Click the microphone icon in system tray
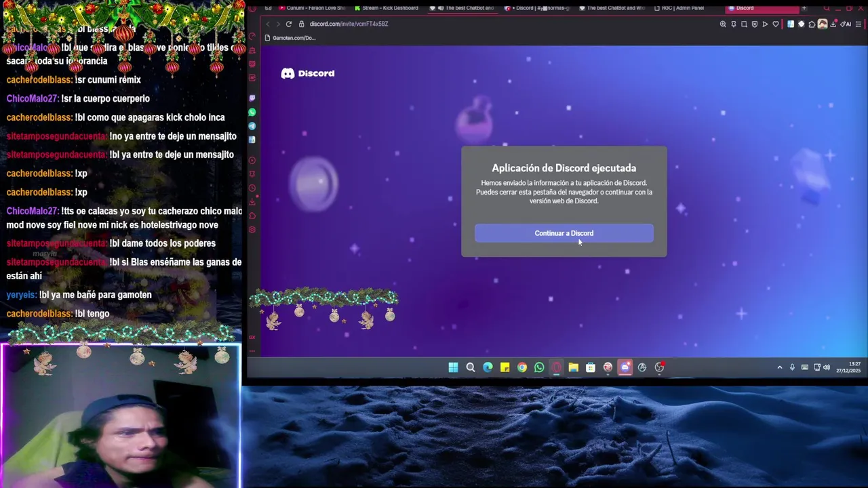Image resolution: width=868 pixels, height=488 pixels. (x=792, y=367)
